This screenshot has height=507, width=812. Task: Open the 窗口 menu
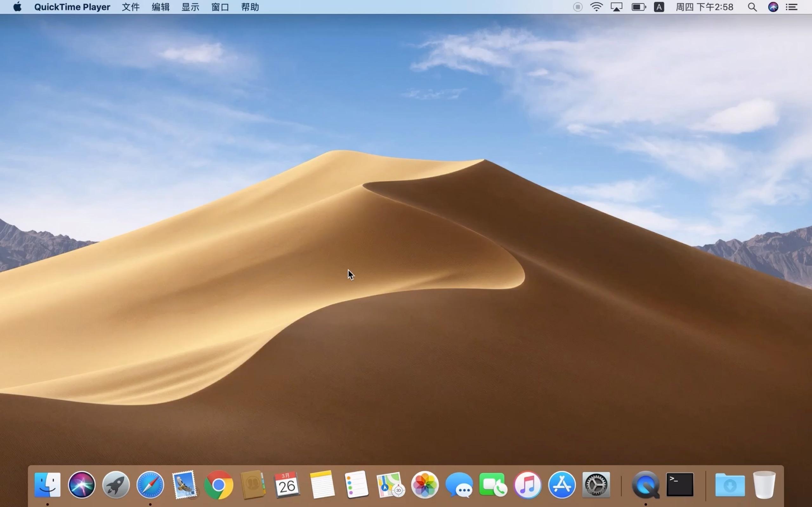coord(220,7)
